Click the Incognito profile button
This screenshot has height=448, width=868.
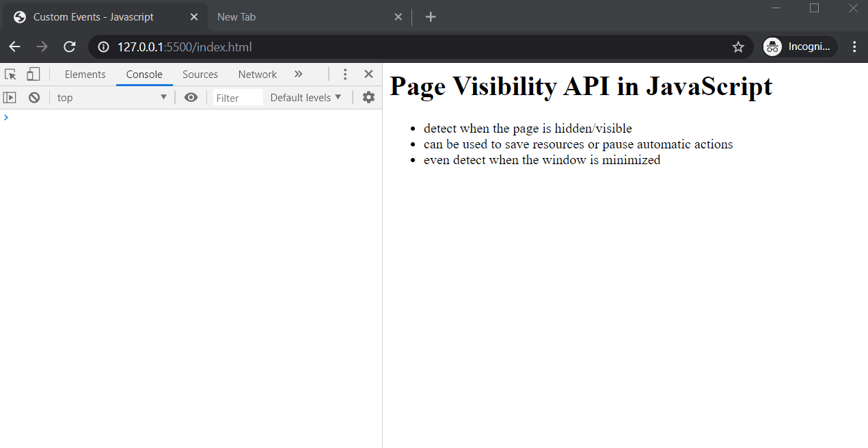(x=800, y=47)
